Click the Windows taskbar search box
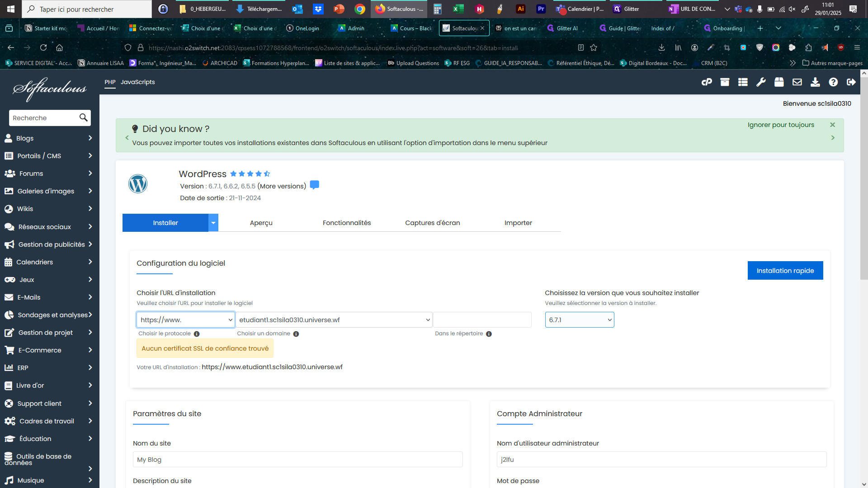The width and height of the screenshot is (868, 488). pyautogui.click(x=87, y=9)
